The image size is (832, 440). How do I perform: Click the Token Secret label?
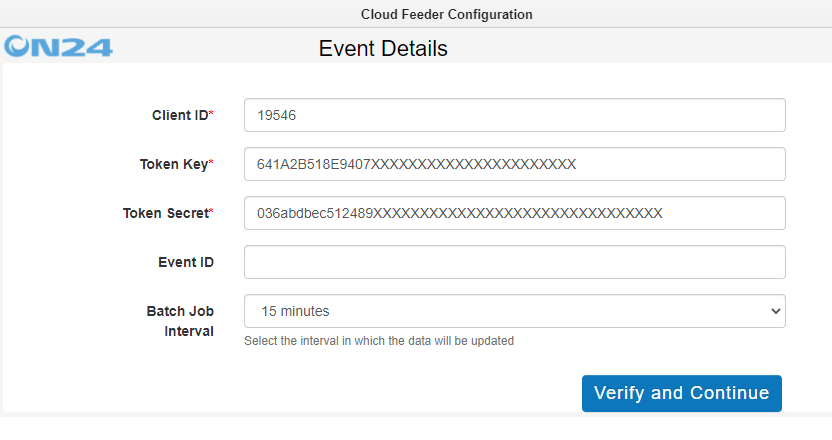coord(168,213)
